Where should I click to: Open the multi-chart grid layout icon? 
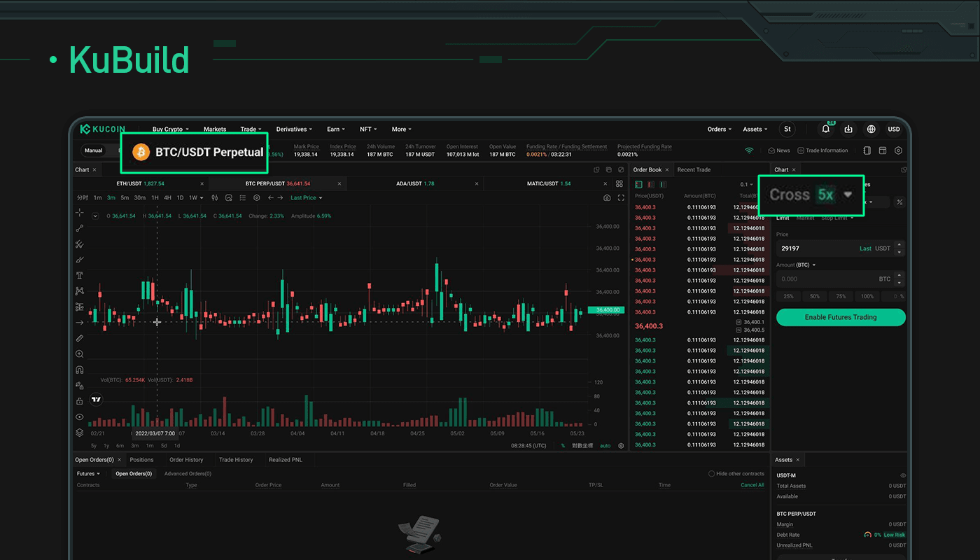click(619, 183)
